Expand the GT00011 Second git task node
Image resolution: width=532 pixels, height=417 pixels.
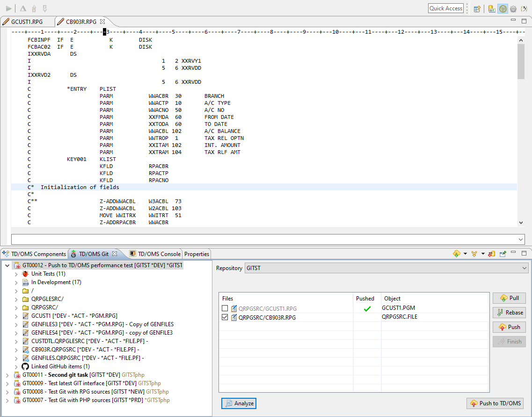(7, 375)
